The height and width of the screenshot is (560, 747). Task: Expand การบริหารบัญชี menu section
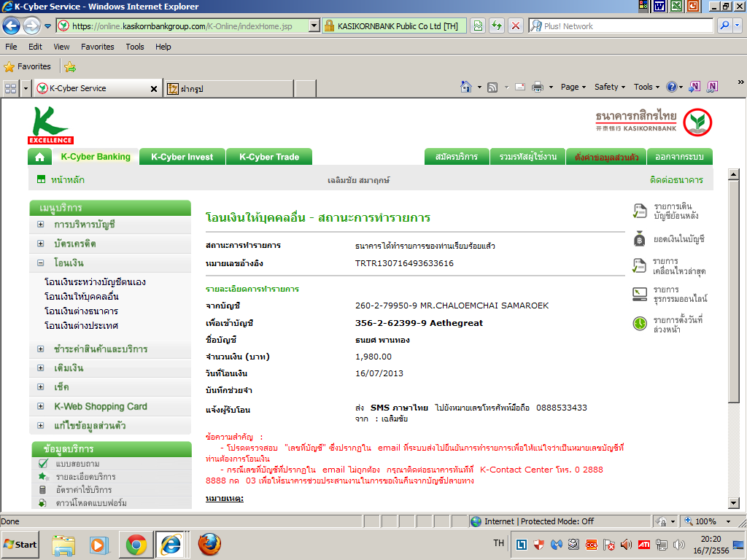pos(41,225)
